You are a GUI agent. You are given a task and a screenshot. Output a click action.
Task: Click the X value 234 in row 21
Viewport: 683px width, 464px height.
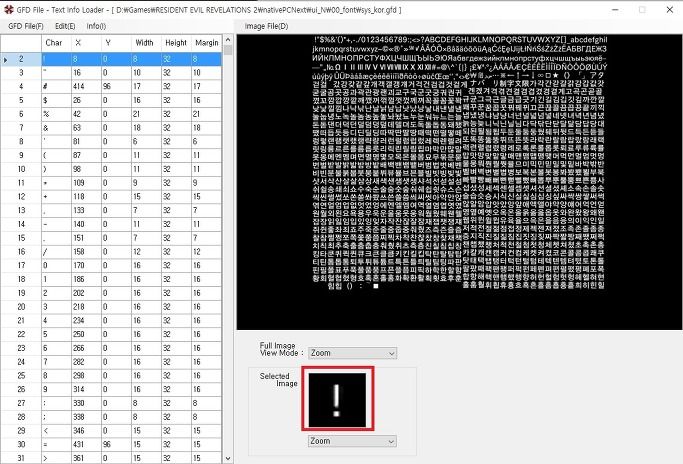pyautogui.click(x=86, y=321)
